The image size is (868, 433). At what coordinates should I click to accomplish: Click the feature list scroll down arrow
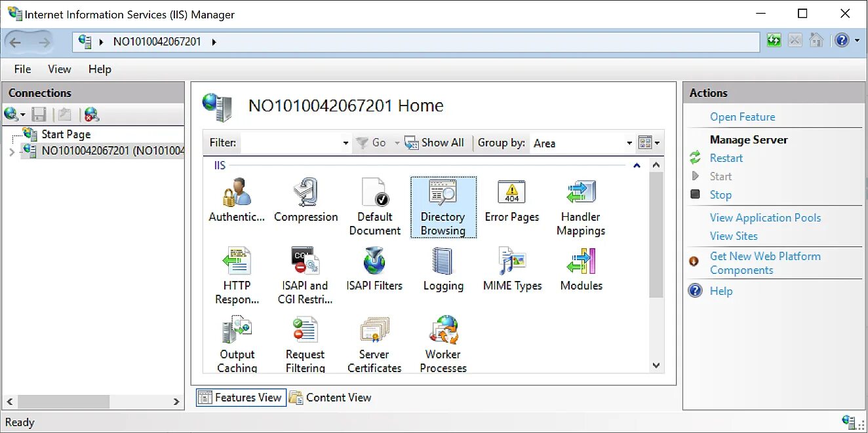point(656,366)
